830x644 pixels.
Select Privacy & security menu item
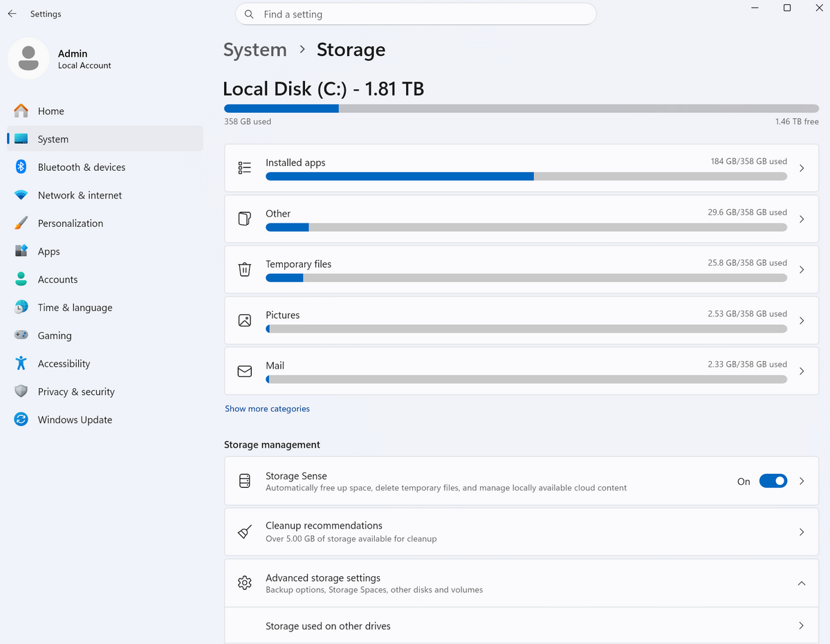click(x=105, y=392)
